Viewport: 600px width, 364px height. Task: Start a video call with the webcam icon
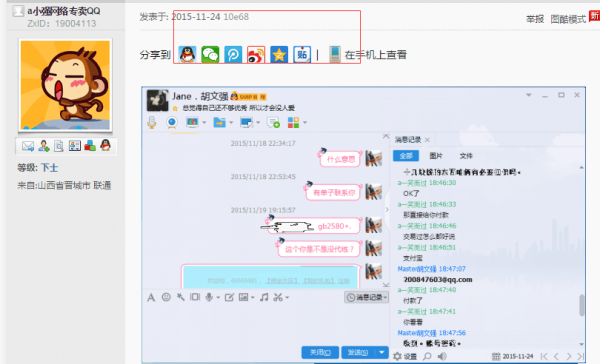(x=172, y=122)
